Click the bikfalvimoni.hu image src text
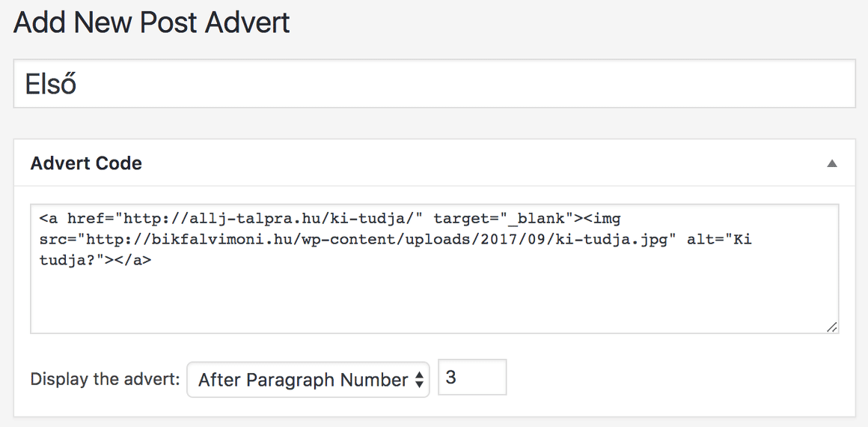 pos(377,240)
